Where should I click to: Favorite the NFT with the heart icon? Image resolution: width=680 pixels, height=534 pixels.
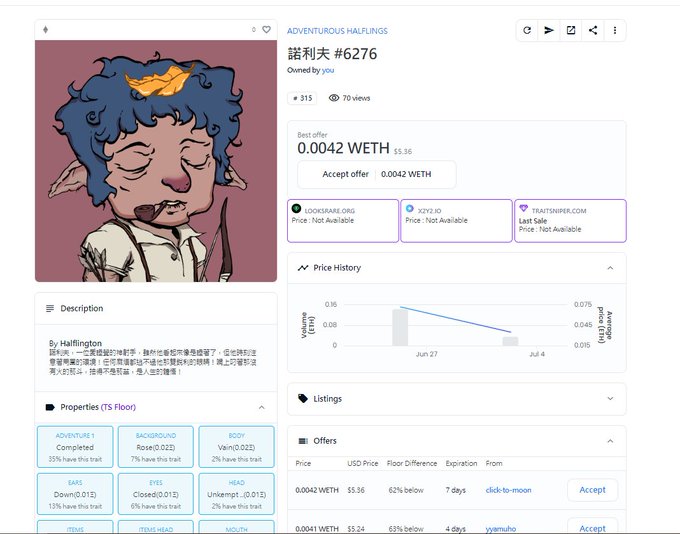pos(266,29)
